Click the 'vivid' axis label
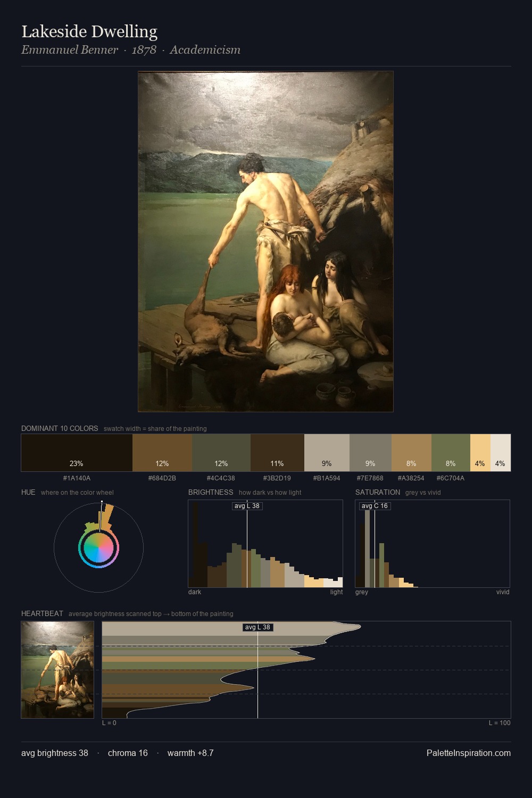 tap(503, 592)
